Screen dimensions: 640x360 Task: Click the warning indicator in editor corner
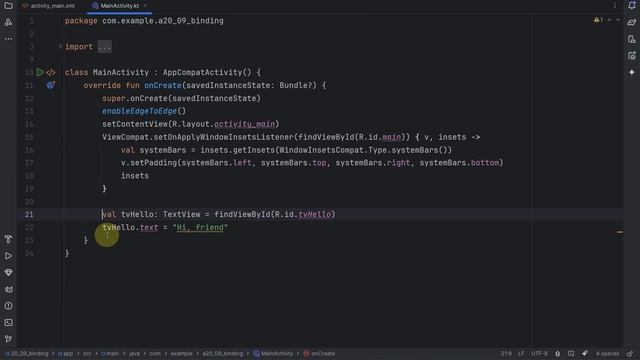coord(598,20)
